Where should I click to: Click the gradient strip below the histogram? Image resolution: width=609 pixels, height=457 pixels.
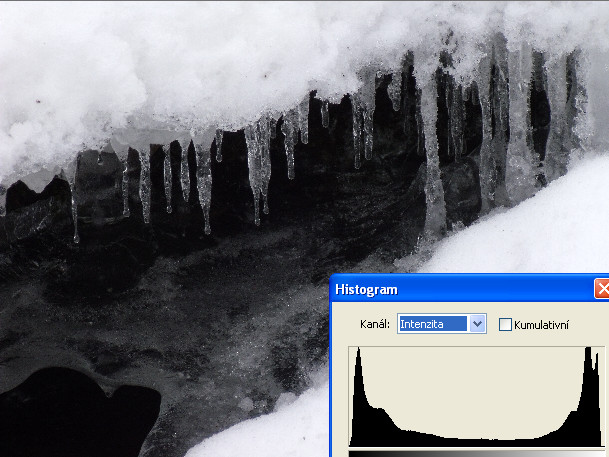[470, 452]
